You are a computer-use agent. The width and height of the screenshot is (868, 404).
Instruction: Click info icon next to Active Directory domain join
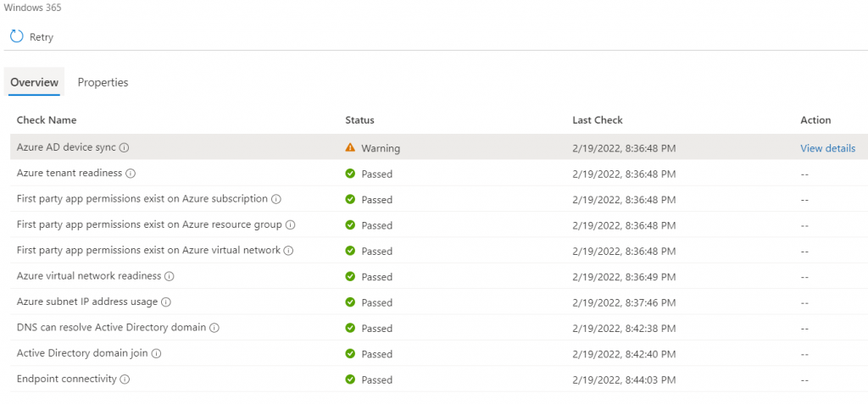tap(156, 353)
